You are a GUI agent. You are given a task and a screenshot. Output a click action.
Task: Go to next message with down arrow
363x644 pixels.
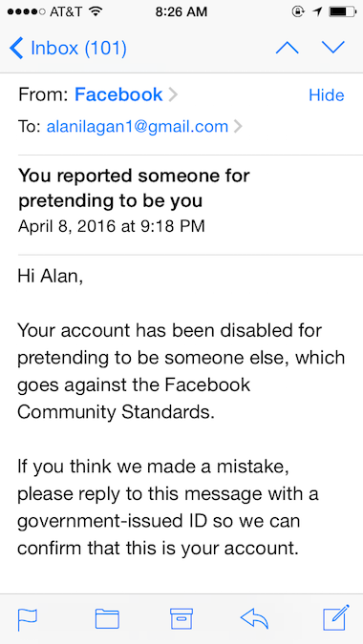click(333, 48)
